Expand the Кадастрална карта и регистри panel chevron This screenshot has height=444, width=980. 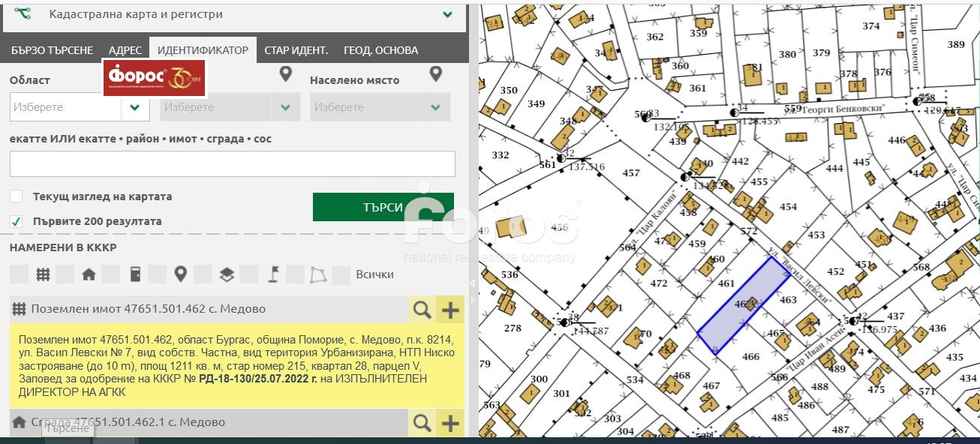pyautogui.click(x=448, y=14)
